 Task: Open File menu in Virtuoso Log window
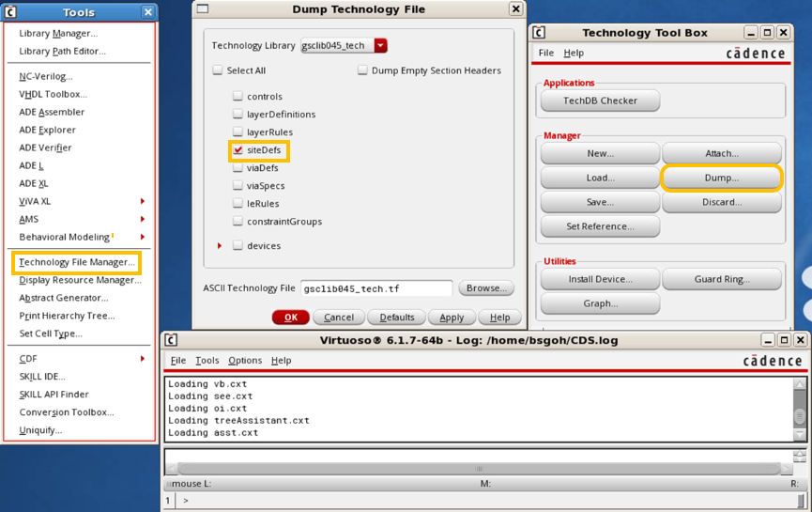178,360
